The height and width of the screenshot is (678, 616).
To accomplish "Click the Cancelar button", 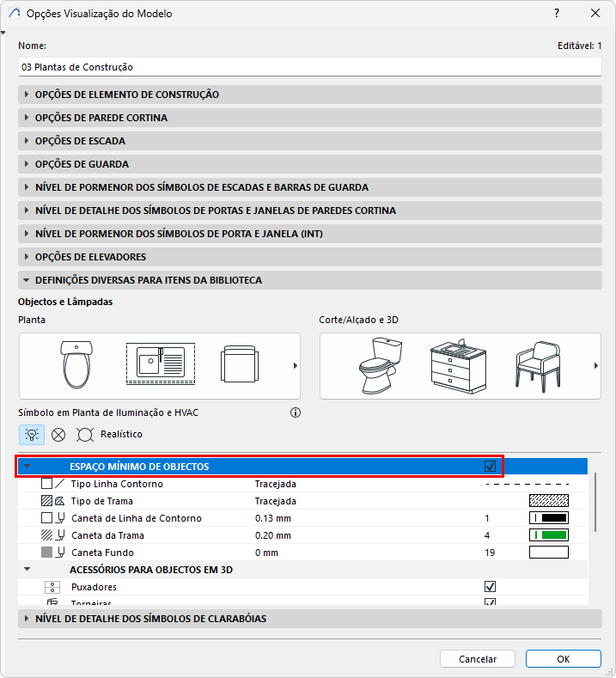I will pos(478,659).
